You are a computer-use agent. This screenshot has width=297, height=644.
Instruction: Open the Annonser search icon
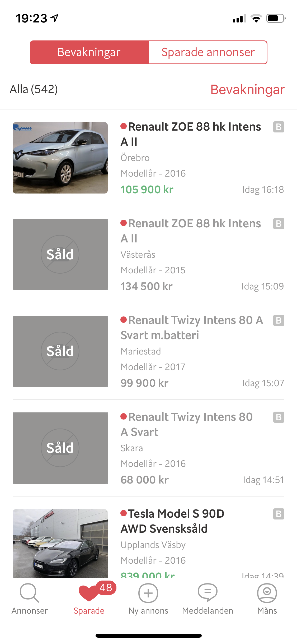30,593
